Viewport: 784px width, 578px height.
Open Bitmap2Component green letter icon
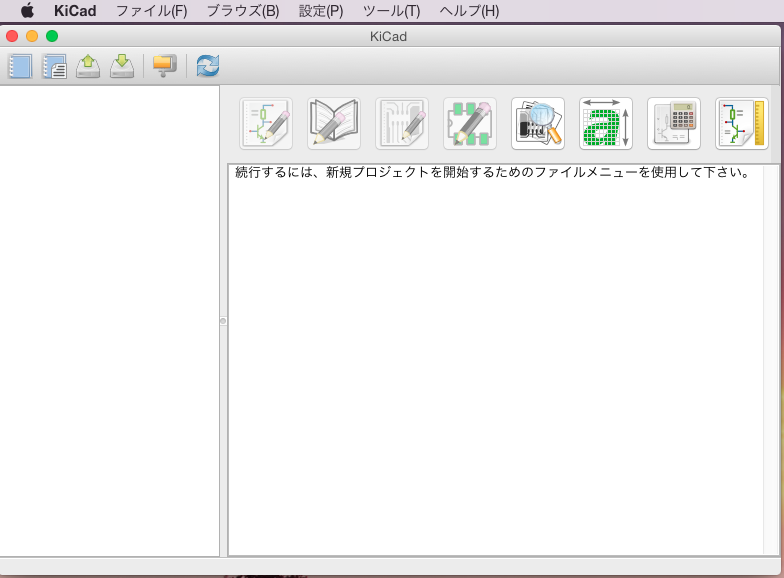pyautogui.click(x=606, y=124)
